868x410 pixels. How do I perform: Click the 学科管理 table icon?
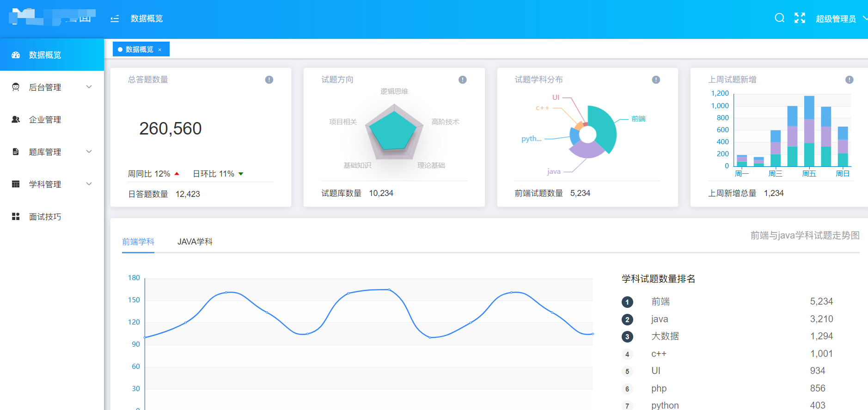click(16, 184)
